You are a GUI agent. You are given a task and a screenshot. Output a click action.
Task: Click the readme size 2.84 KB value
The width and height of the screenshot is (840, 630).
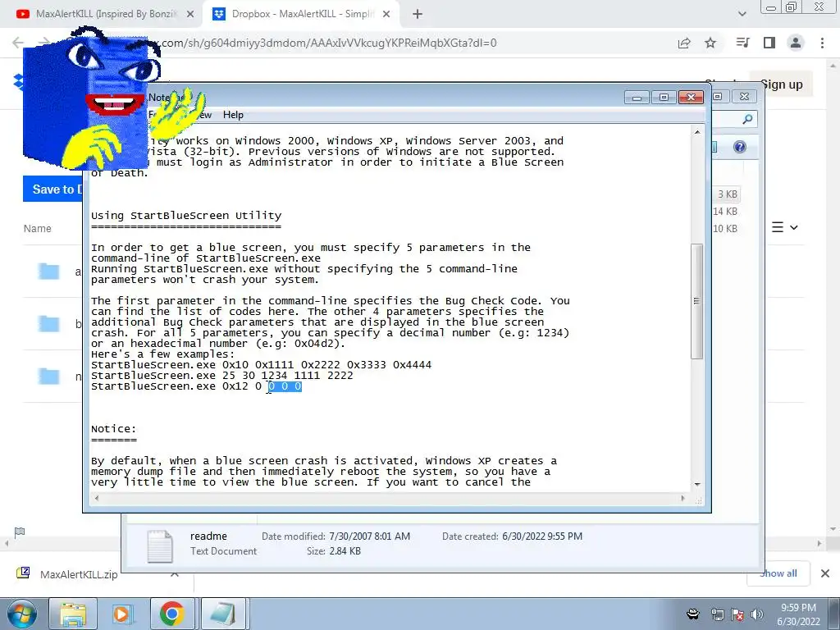coord(345,551)
